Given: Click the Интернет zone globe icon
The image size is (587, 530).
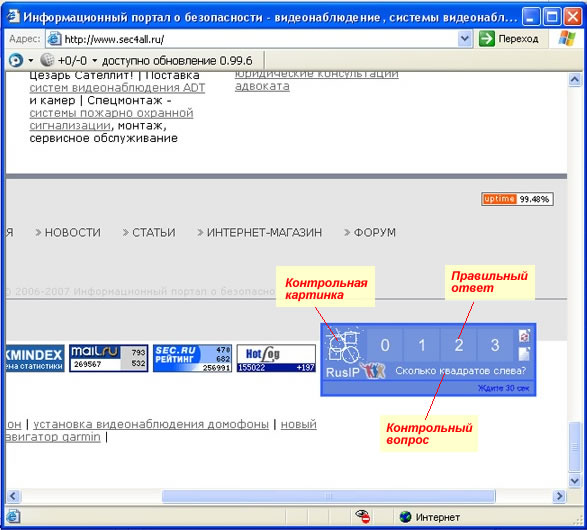Looking at the screenshot, I should (405, 517).
